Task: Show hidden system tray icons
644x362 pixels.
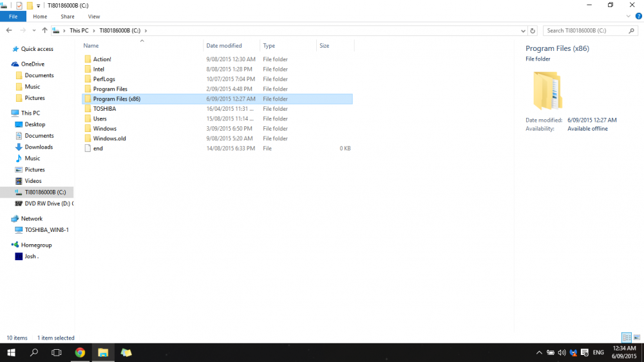Action: click(539, 352)
